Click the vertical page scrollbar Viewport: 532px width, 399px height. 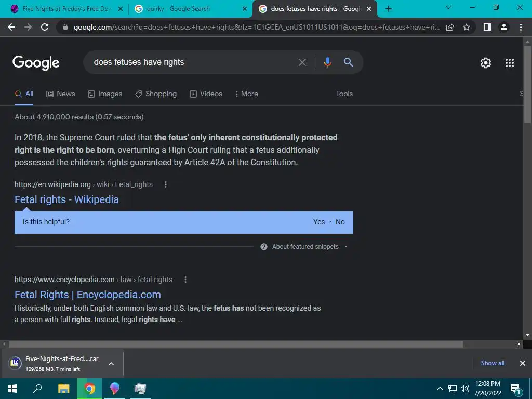pyautogui.click(x=527, y=84)
